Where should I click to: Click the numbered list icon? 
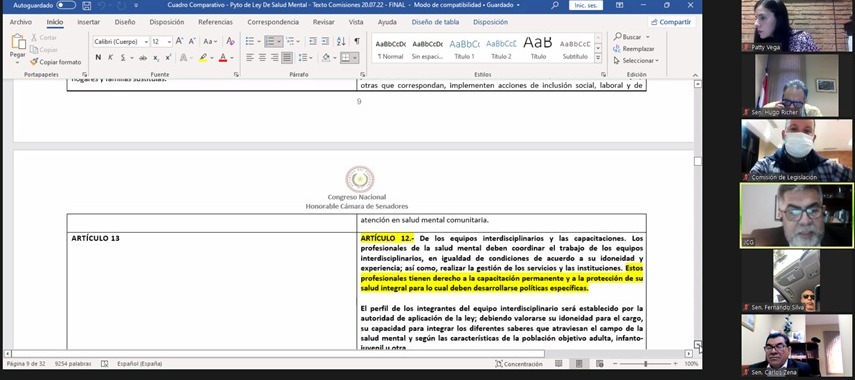tap(270, 41)
